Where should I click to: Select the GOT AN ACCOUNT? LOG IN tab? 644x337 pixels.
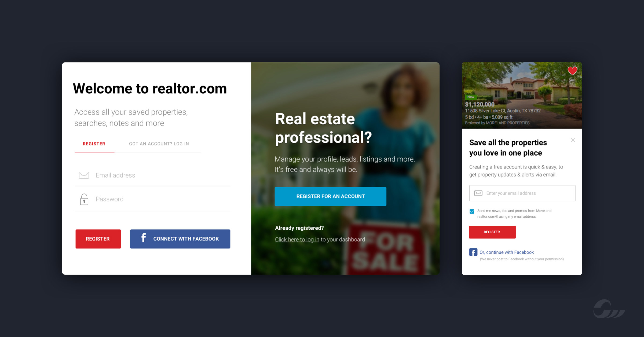(160, 144)
